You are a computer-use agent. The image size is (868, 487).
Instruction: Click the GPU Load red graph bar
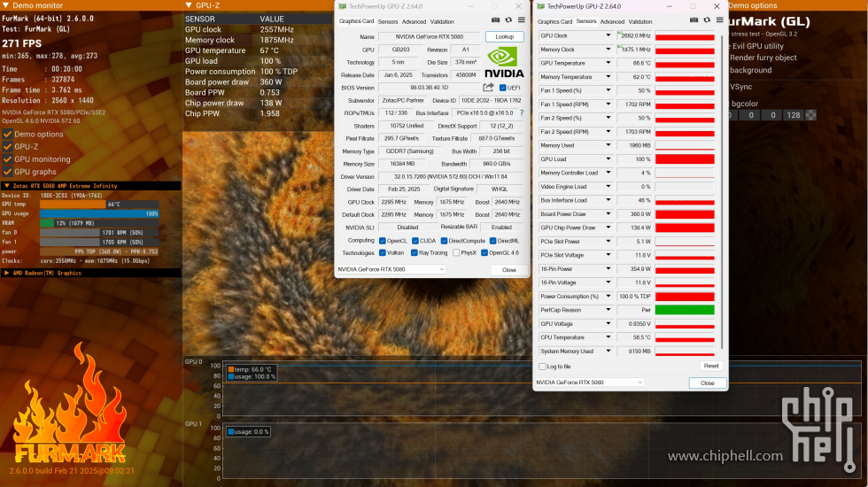click(x=685, y=158)
